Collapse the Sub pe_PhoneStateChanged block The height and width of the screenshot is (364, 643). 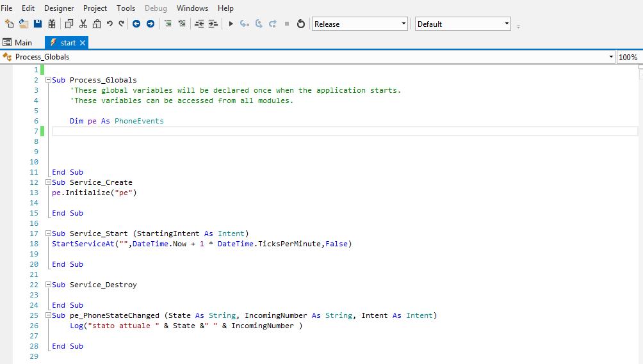tap(48, 315)
